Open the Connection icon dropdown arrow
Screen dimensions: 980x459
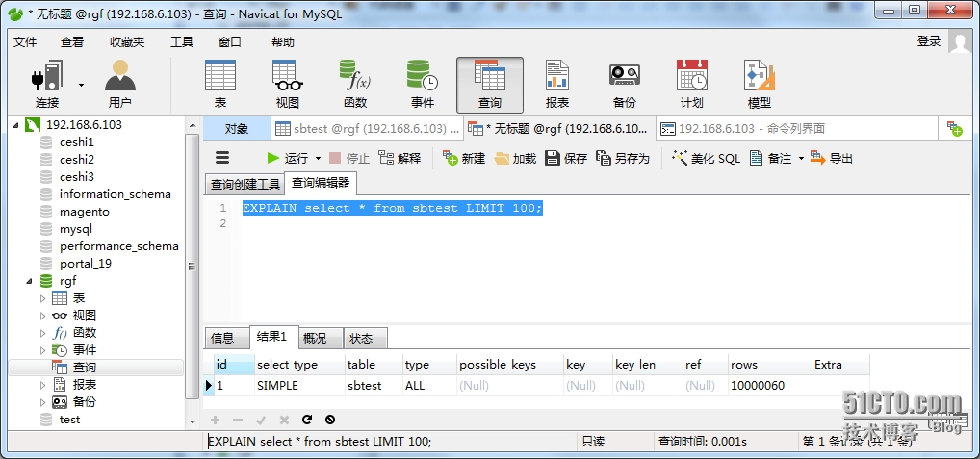pyautogui.click(x=81, y=85)
